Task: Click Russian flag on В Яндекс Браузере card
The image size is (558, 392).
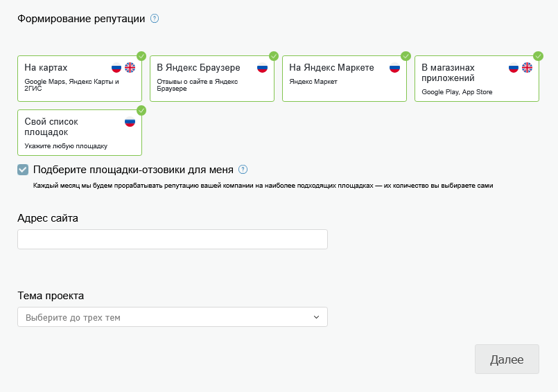Action: pyautogui.click(x=262, y=68)
